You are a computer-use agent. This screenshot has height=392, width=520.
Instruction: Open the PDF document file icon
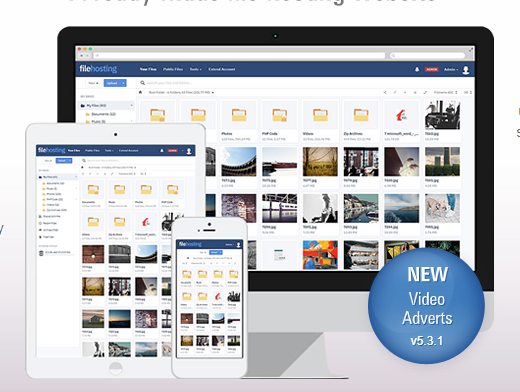click(x=402, y=115)
